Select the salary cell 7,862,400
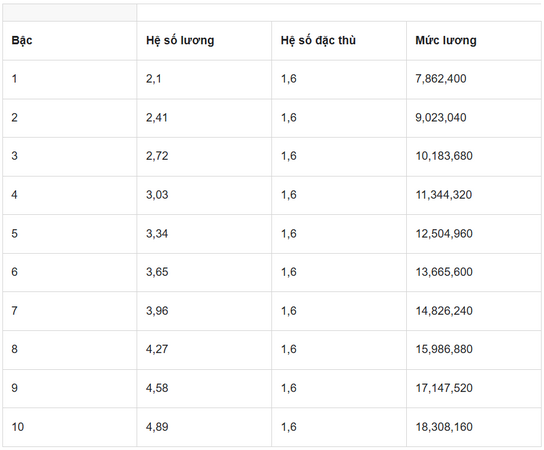The image size is (544, 450). pos(474,79)
